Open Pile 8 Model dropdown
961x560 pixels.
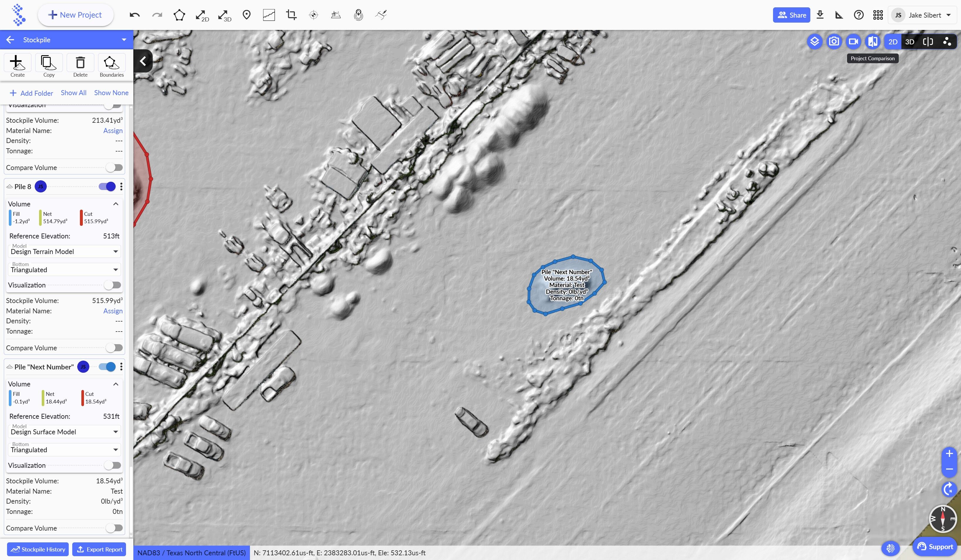point(64,252)
